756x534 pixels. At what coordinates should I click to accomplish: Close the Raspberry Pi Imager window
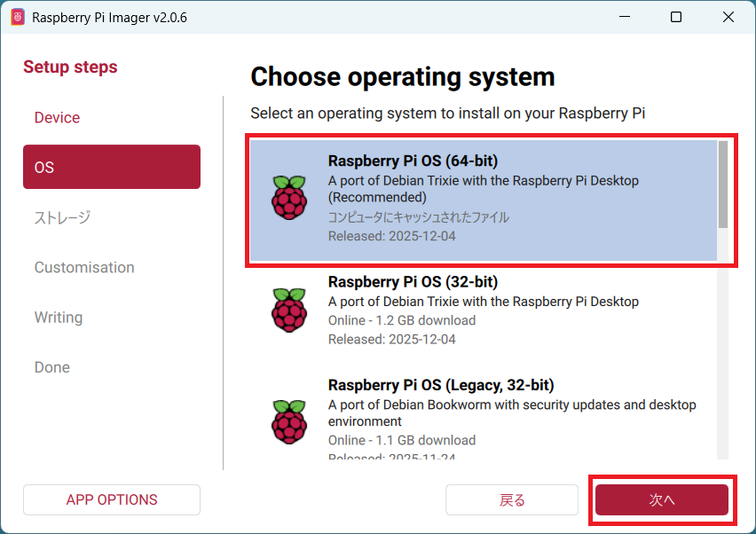728,18
